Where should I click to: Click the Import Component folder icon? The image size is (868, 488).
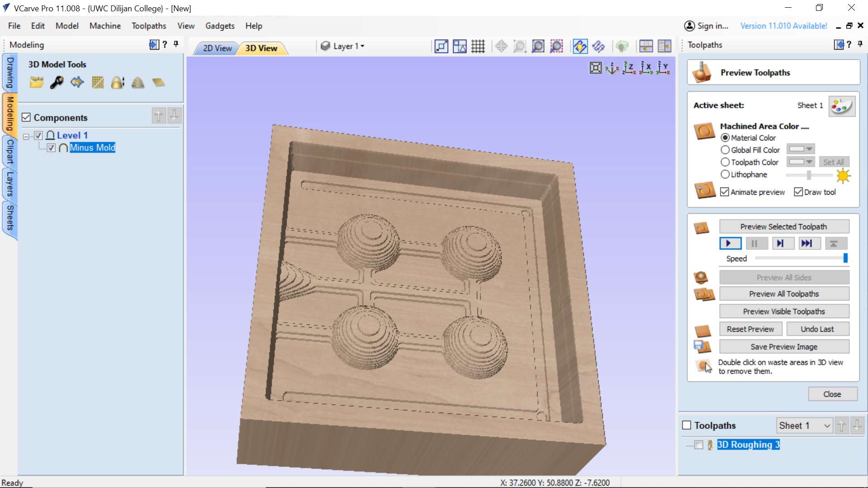click(36, 83)
